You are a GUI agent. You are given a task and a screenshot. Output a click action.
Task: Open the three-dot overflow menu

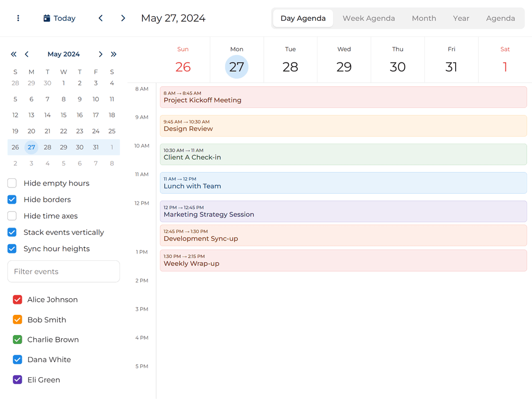point(18,18)
